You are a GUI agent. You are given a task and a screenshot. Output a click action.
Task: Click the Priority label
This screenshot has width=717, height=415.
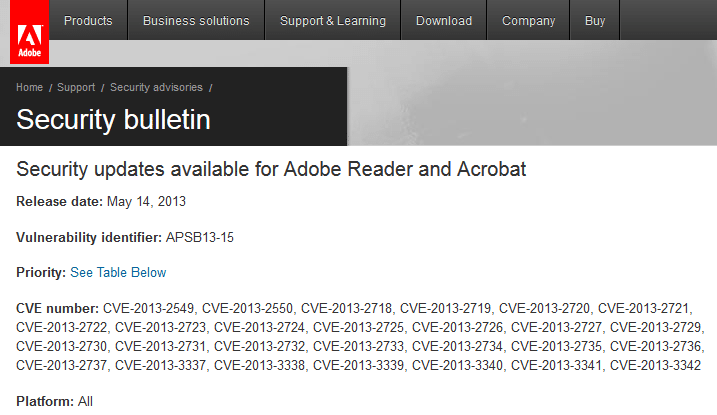[x=41, y=272]
